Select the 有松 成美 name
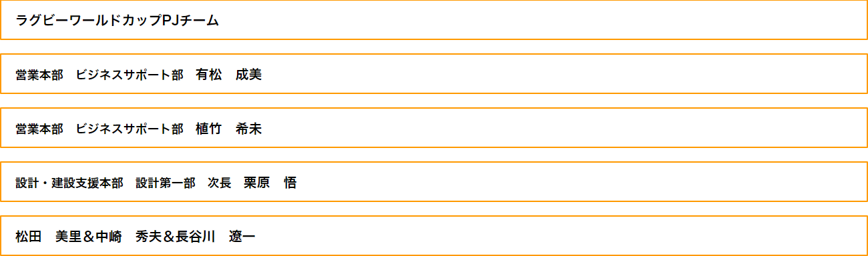The image size is (868, 256). coord(229,75)
